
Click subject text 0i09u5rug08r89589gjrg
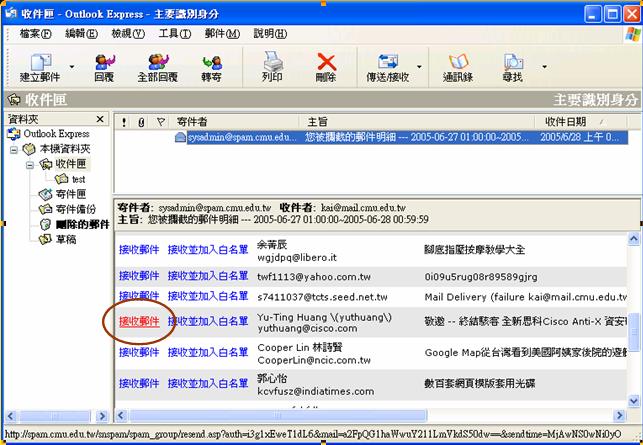pyautogui.click(x=481, y=277)
